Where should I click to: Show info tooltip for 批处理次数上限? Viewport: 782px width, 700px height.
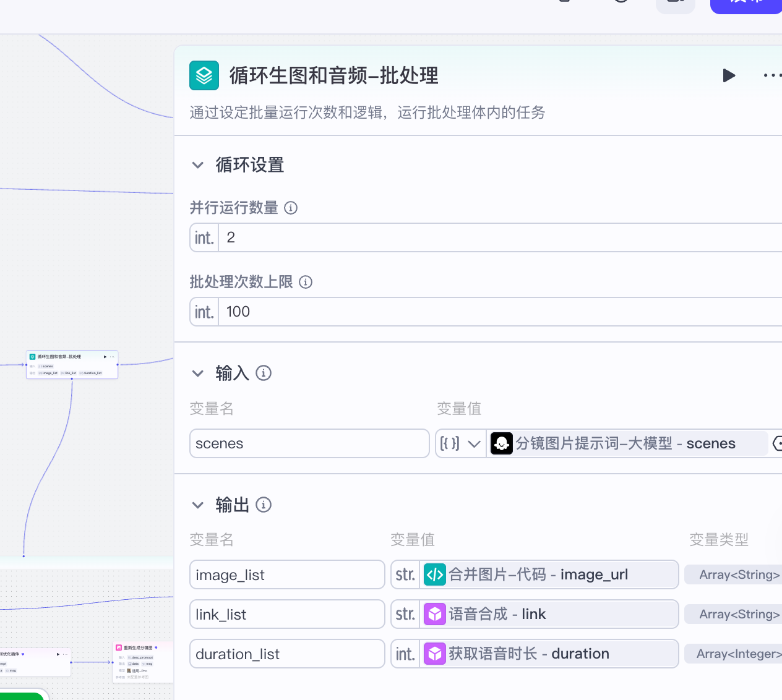(x=306, y=282)
